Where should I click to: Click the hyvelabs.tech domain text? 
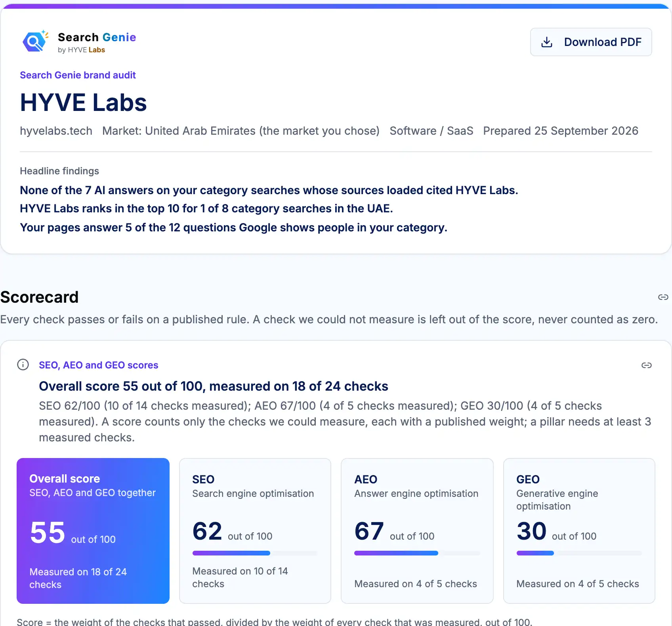point(56,131)
